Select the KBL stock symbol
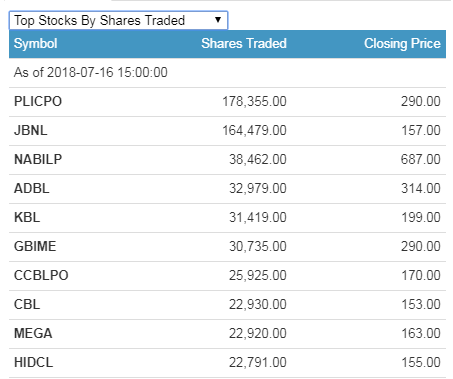Viewport: 453px width, 379px height. coord(27,217)
